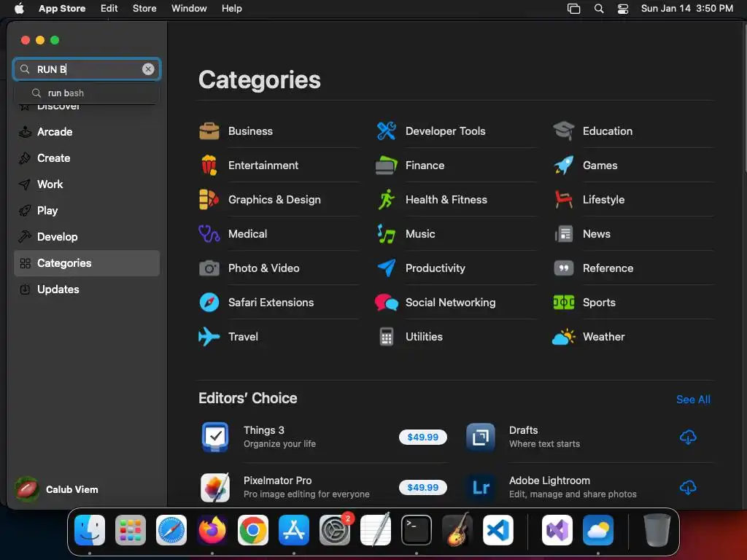Screen dimensions: 747x560
Task: Open the Music notes icon
Action: (387, 234)
